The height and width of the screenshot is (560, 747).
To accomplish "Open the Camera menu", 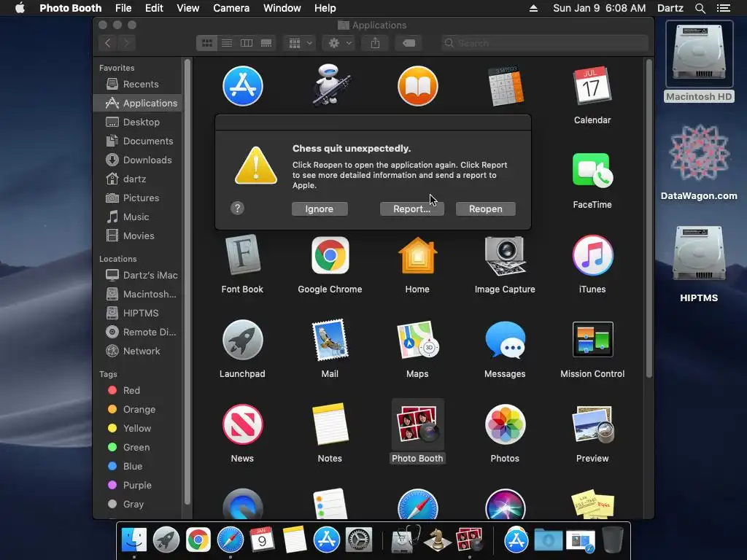I will tap(231, 8).
